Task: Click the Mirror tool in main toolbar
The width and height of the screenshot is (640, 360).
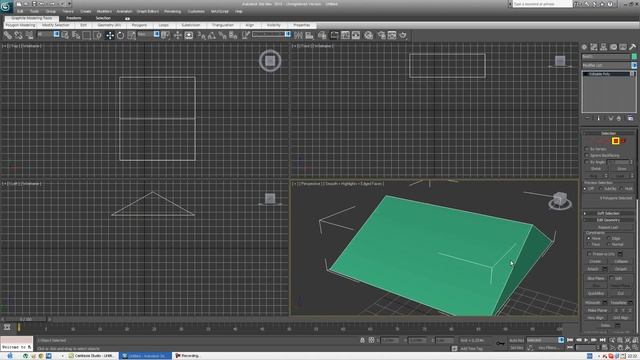Action: click(x=298, y=36)
